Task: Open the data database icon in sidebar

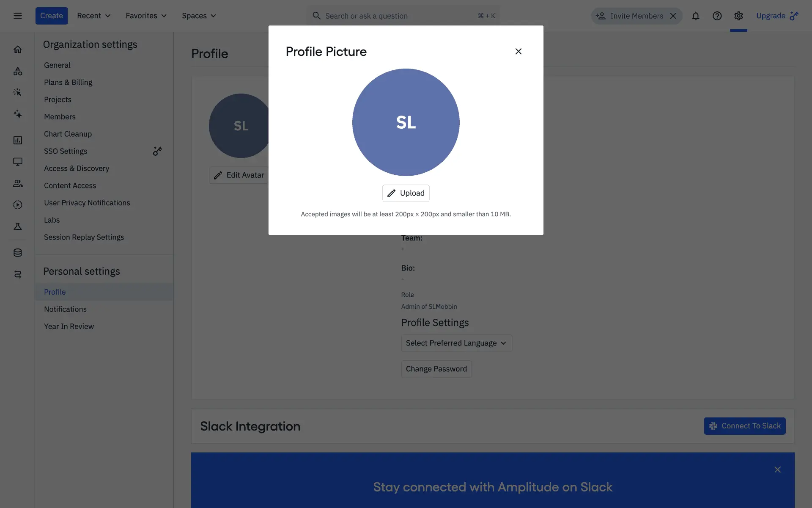Action: (x=17, y=253)
